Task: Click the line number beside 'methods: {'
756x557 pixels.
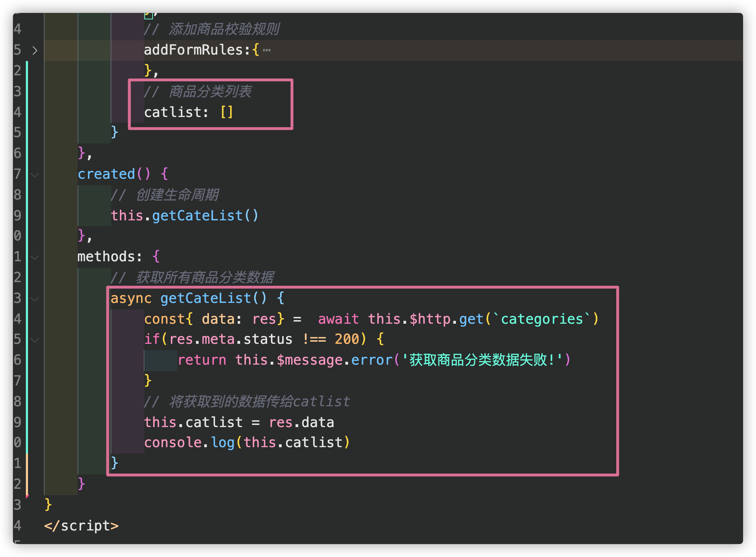Action: coord(18,257)
